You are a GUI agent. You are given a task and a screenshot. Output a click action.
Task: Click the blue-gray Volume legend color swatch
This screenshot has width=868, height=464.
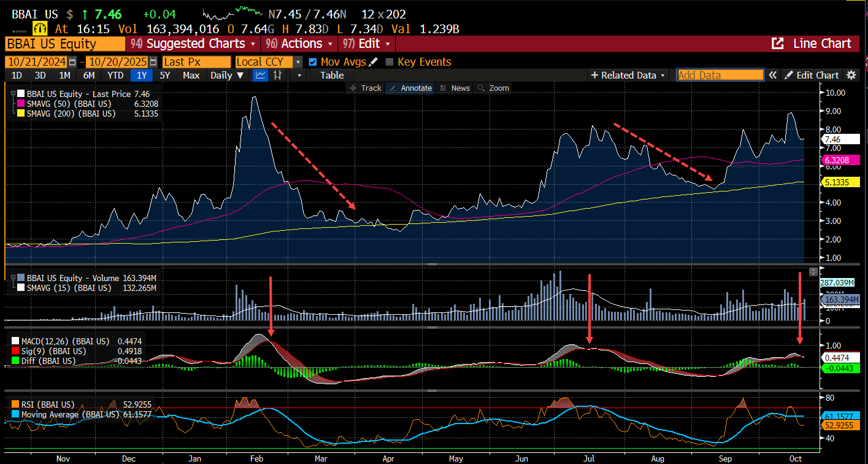[x=20, y=278]
